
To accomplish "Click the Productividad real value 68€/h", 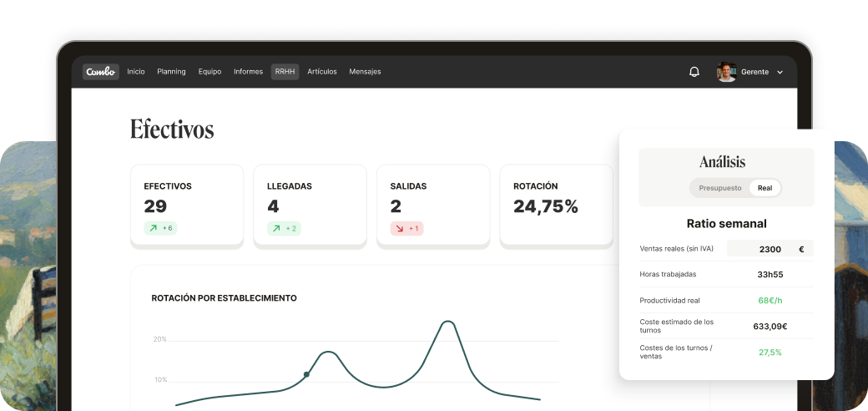I will [770, 300].
